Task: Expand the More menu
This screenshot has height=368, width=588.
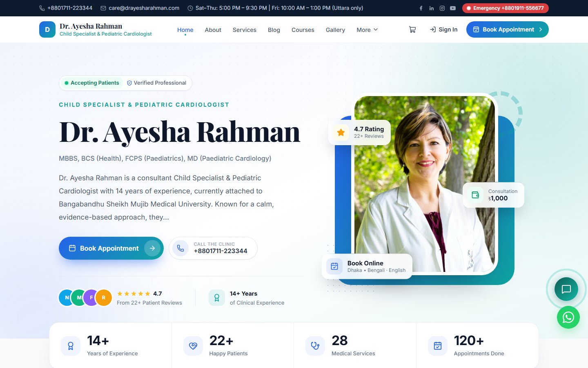Action: tap(367, 30)
